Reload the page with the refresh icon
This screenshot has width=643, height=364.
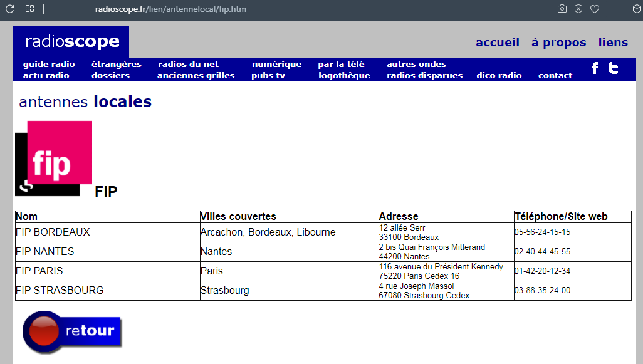10,9
